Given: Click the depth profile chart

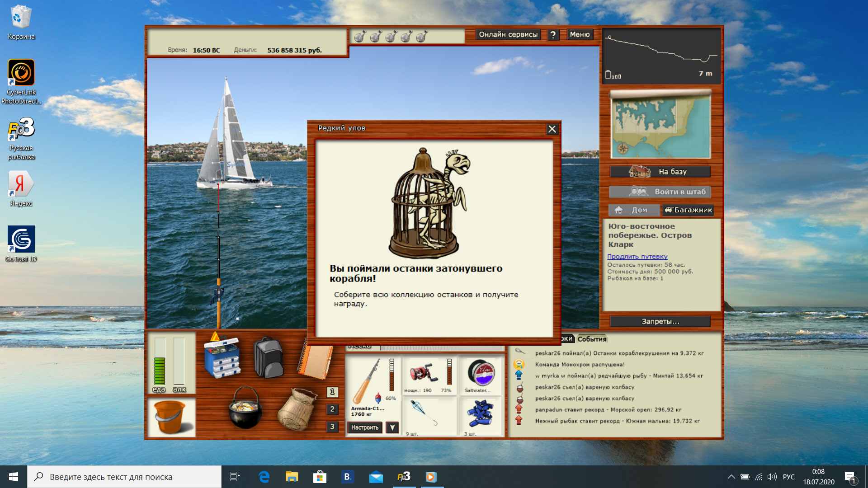Looking at the screenshot, I should pos(661,56).
